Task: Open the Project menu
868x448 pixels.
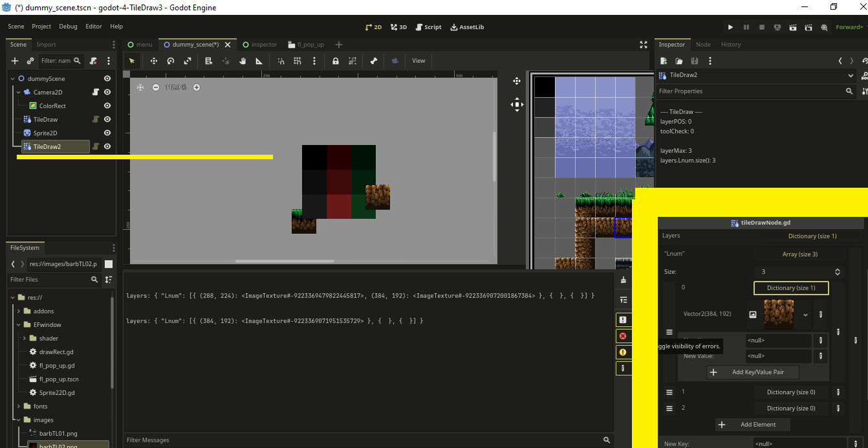Action: click(x=41, y=27)
